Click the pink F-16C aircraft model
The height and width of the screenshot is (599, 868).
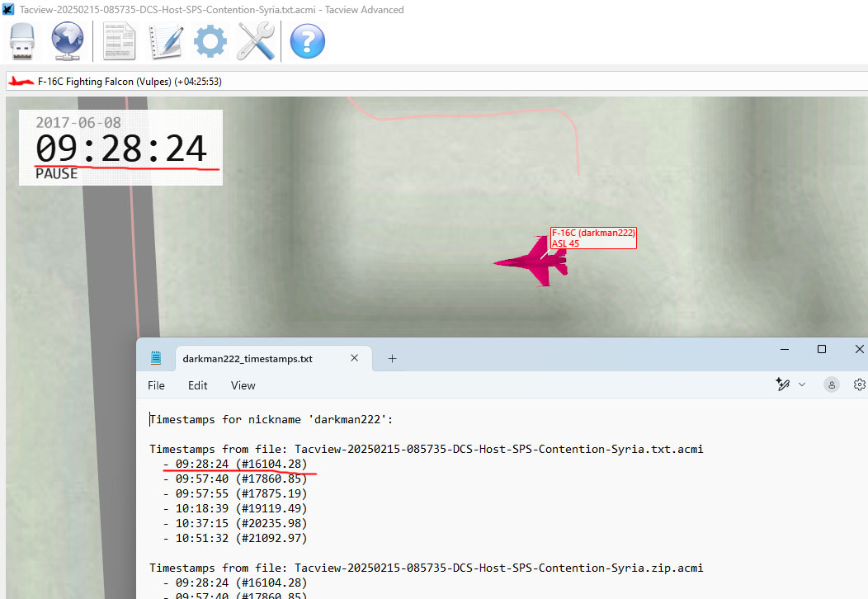[x=534, y=262]
